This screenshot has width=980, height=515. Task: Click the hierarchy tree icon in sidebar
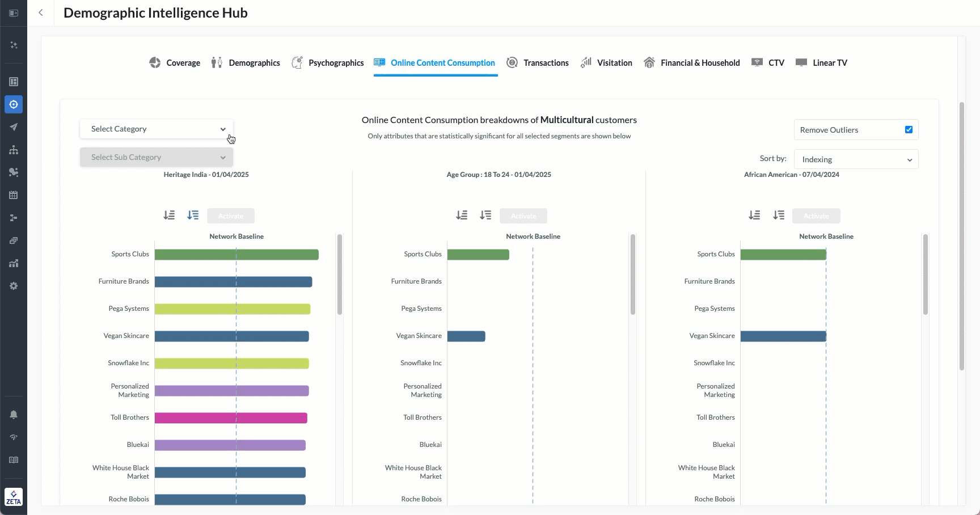click(x=14, y=150)
